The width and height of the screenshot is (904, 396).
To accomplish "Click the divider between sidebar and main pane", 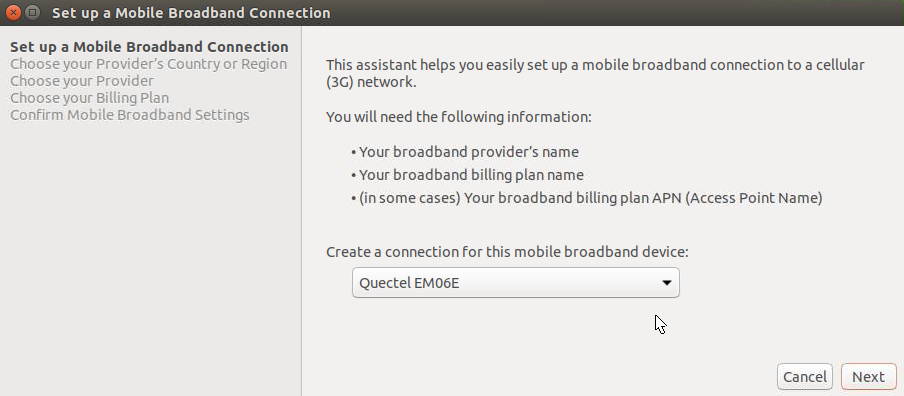I will click(x=302, y=211).
